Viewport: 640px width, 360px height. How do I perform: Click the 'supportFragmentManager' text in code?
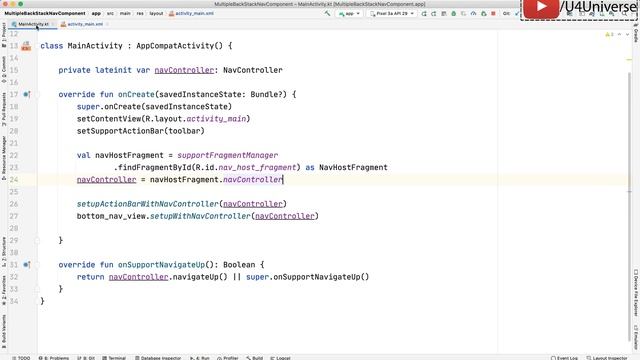(x=227, y=156)
